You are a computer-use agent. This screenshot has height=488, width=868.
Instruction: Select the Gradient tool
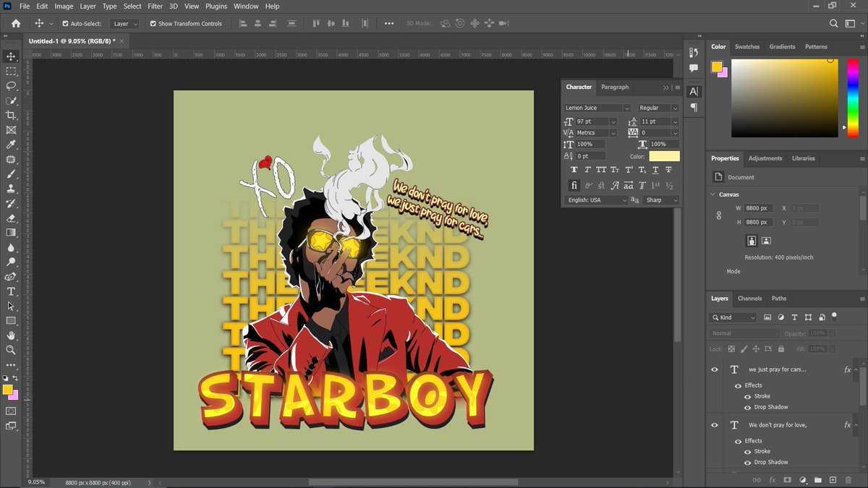point(11,233)
